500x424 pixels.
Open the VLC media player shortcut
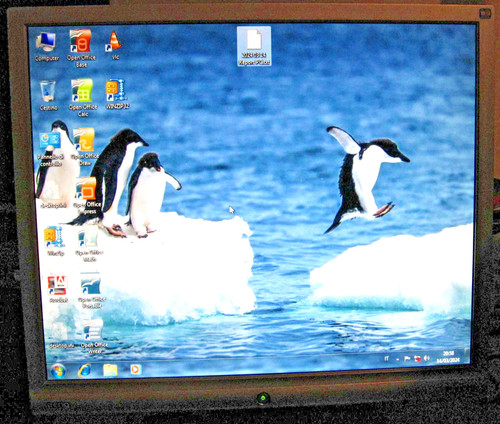[114, 45]
